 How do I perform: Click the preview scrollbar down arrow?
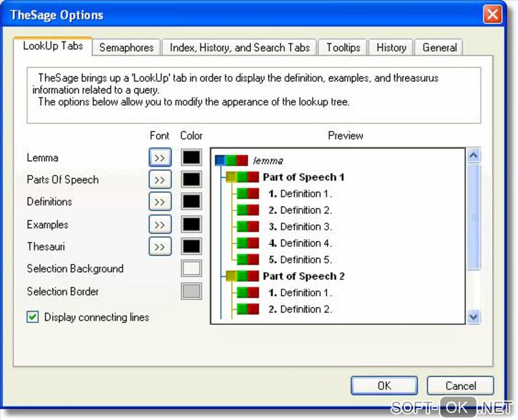click(x=474, y=317)
